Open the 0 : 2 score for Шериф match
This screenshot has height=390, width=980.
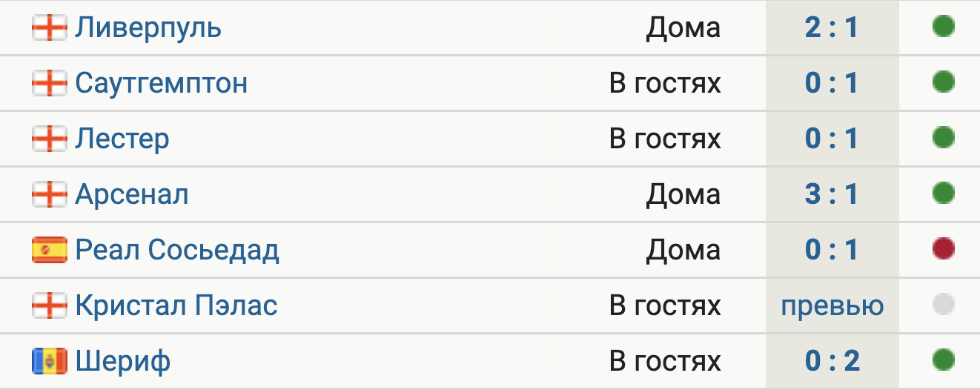coord(832,361)
